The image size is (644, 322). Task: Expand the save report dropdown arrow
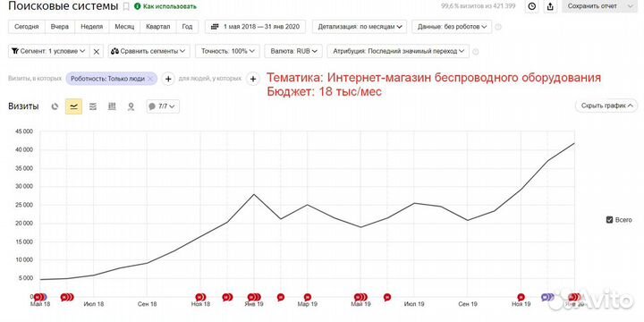click(630, 6)
